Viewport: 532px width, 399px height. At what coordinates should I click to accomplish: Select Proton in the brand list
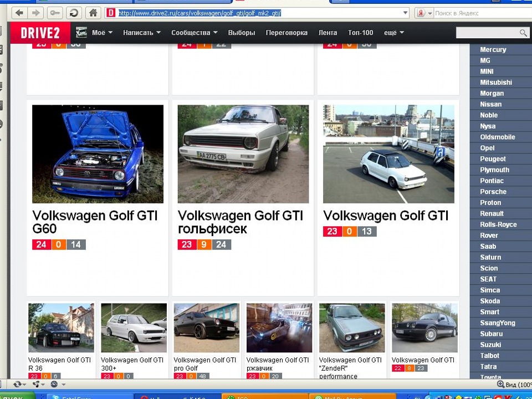[490, 203]
